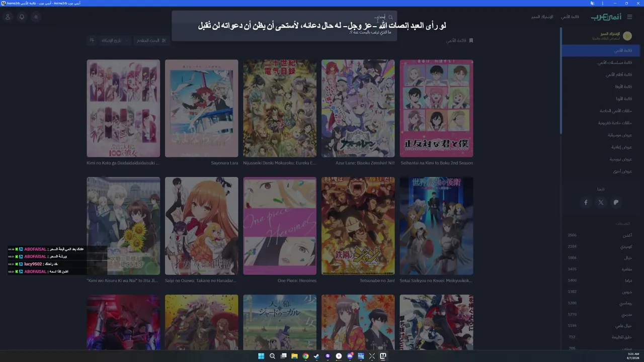
Task: Open the "Kimi wo Aisuru Ki wa Nai" poster
Action: [x=123, y=226]
